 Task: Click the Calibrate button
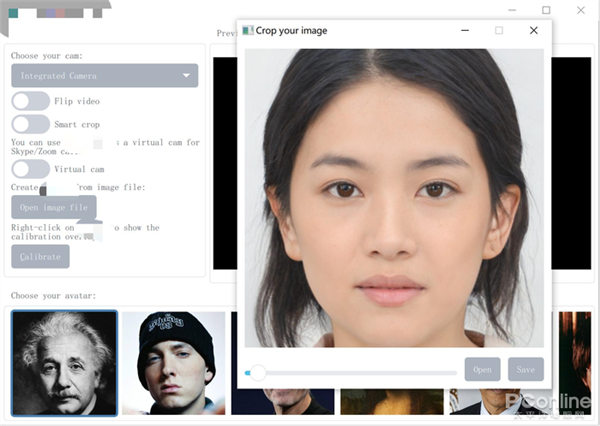pos(40,256)
